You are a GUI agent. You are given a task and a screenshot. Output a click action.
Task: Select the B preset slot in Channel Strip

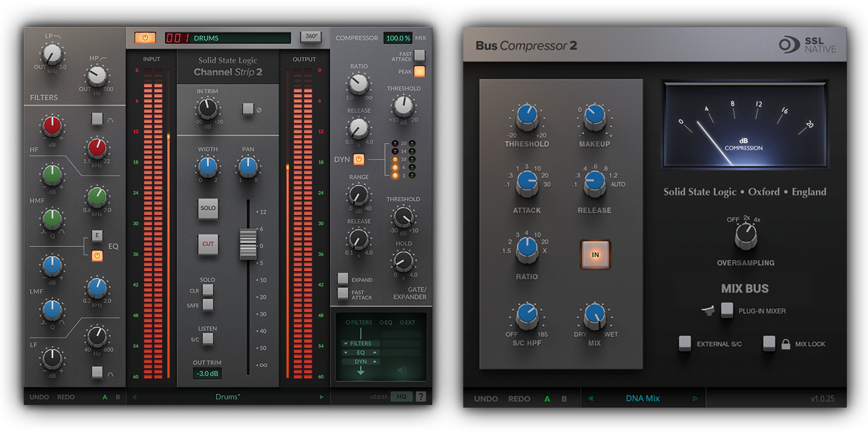[118, 397]
